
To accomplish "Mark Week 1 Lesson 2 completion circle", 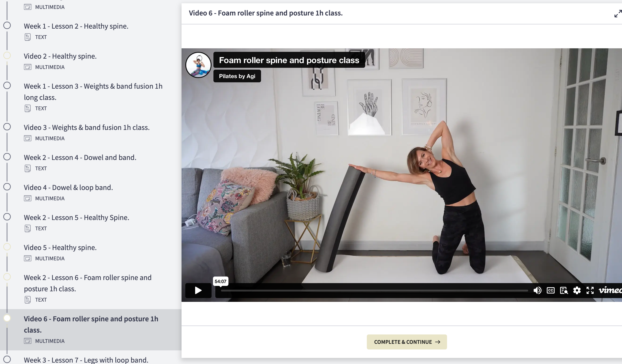I will (7, 25).
